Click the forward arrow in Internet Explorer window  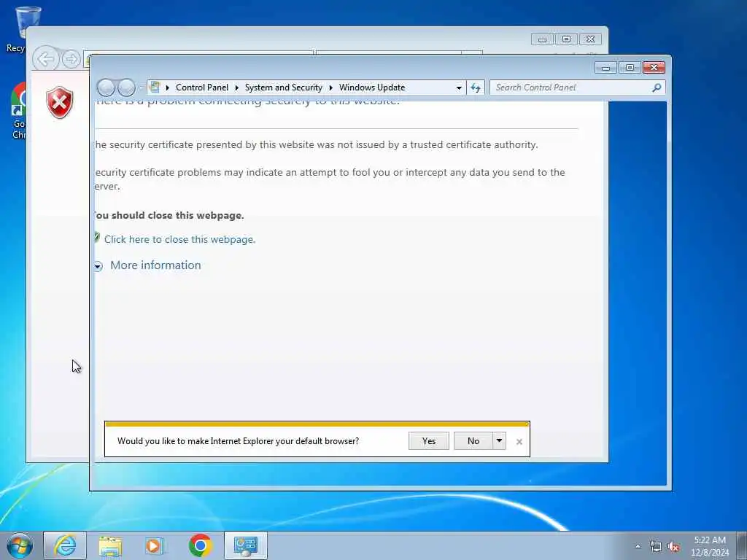point(71,60)
